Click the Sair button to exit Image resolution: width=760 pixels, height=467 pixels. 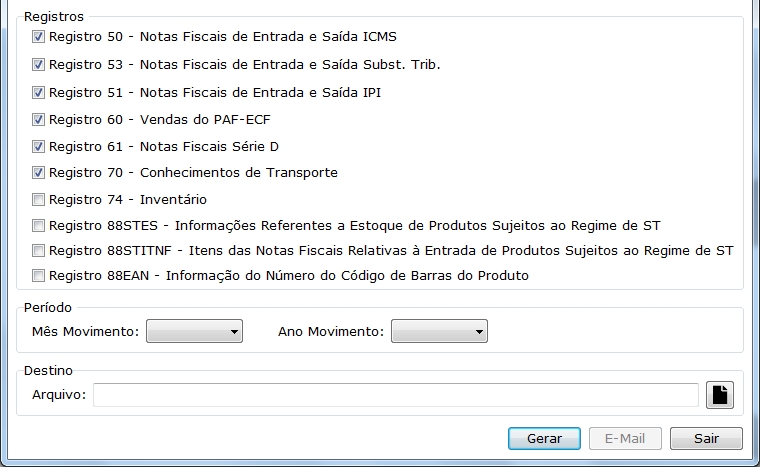706,439
